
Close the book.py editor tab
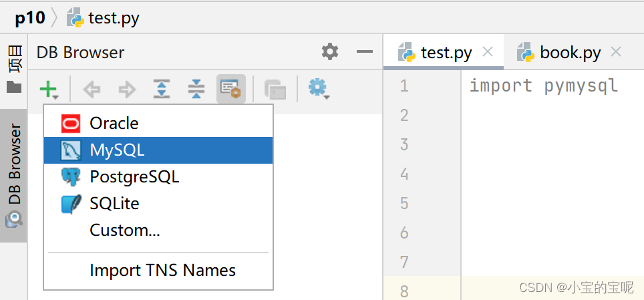coord(616,52)
